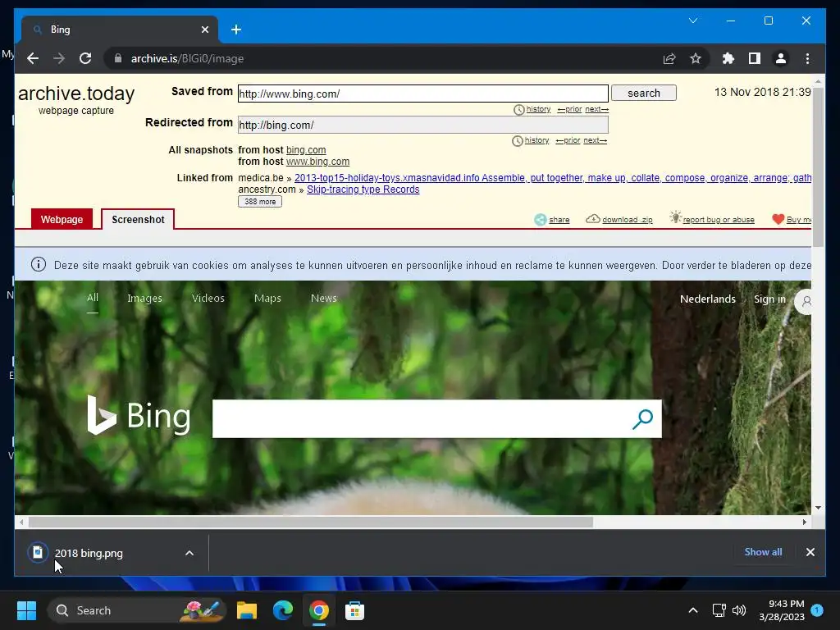This screenshot has height=630, width=840.
Task: Switch to the Screenshot tab
Action: [138, 220]
